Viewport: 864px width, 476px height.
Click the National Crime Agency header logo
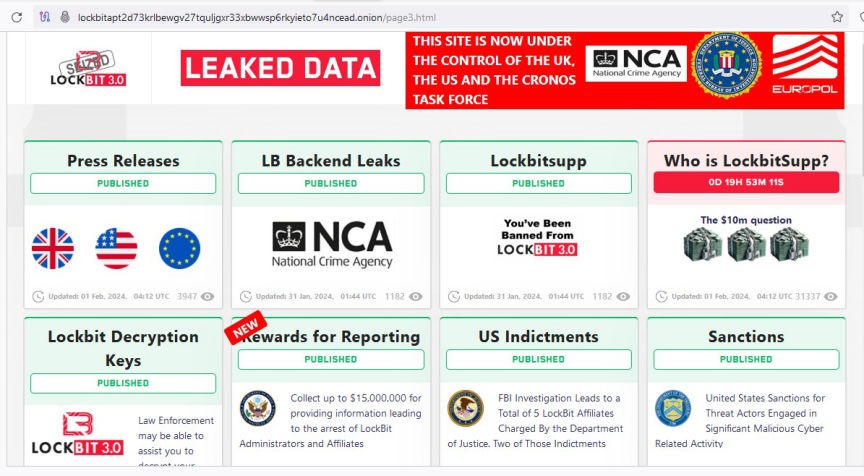click(x=636, y=64)
